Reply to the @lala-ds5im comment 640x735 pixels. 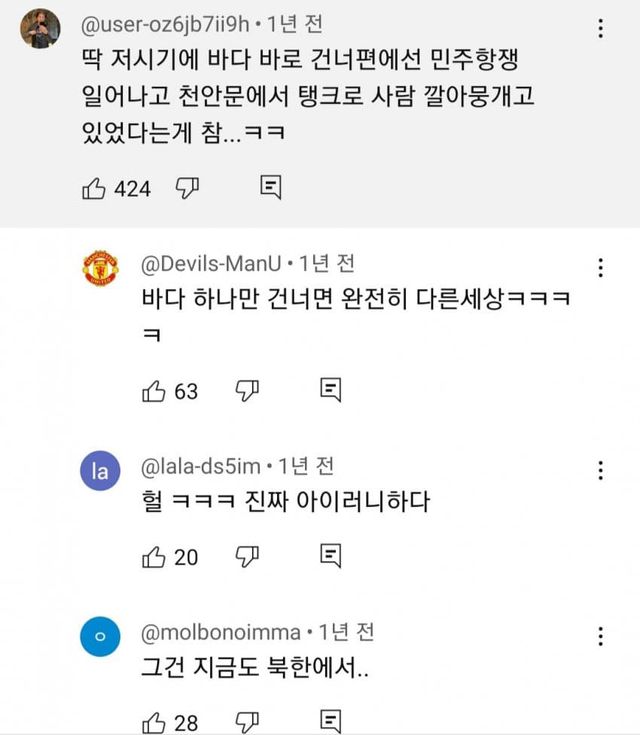(331, 556)
